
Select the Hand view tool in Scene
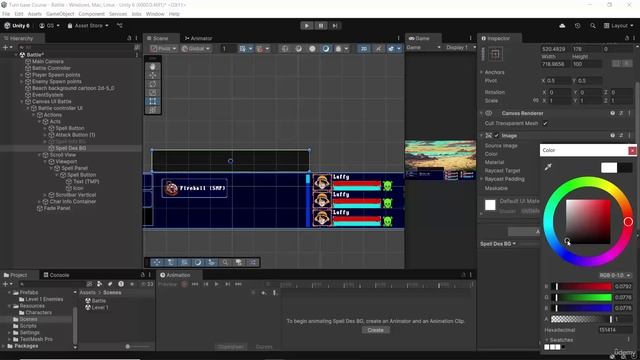153,67
